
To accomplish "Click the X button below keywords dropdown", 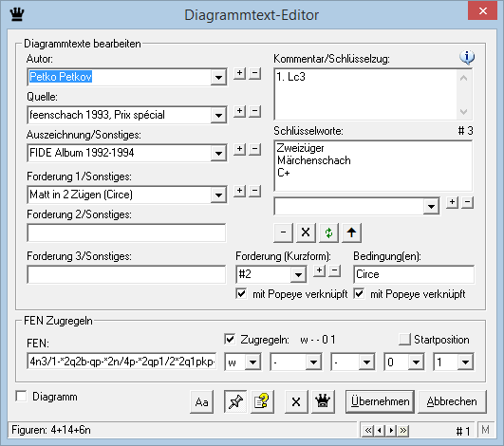I will (x=306, y=232).
